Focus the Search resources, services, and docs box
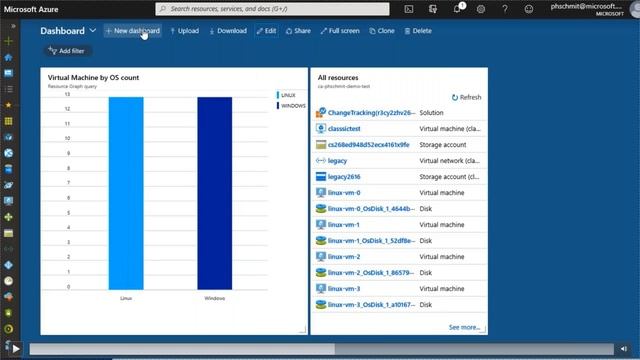 coord(272,9)
